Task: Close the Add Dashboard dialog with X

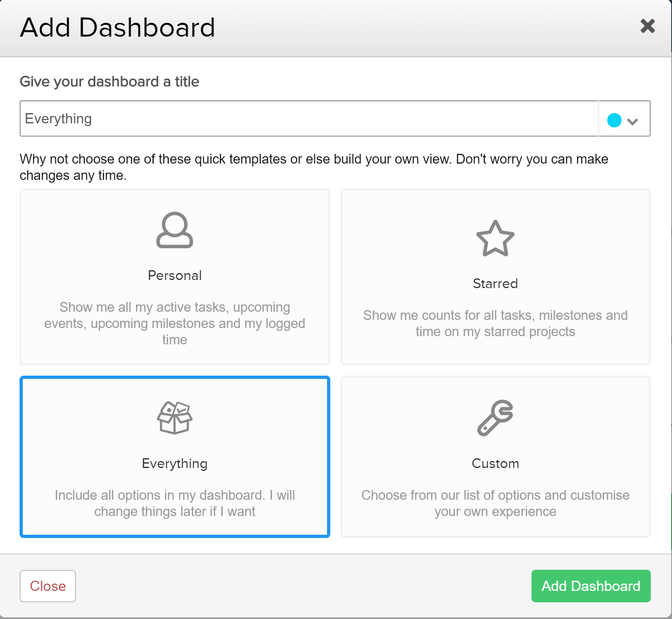Action: (648, 26)
